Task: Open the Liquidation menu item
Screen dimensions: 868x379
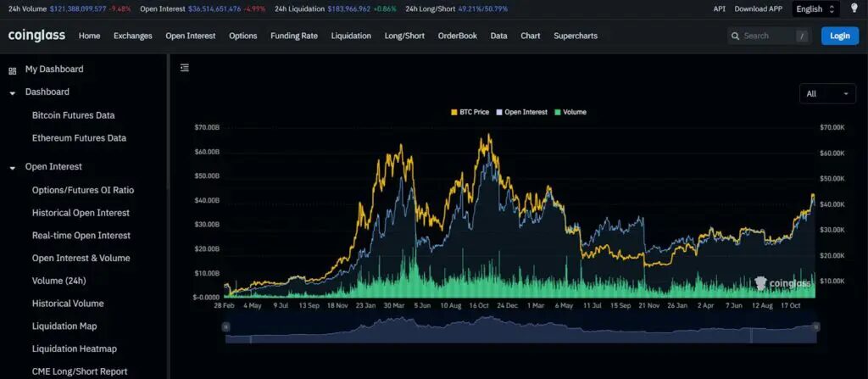Action: pyautogui.click(x=351, y=36)
